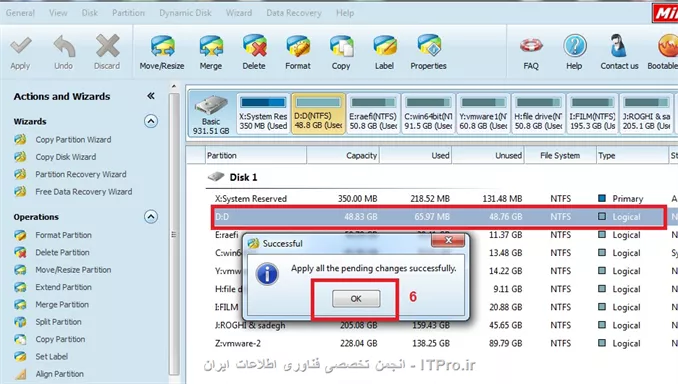
Task: Click the Format toolbar icon
Action: click(297, 46)
